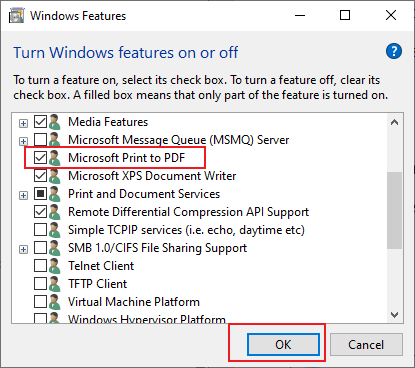Viewport: 415px width, 368px height.
Task: Check the SMB 1.0/CIFS File Sharing Support box
Action: 40,248
